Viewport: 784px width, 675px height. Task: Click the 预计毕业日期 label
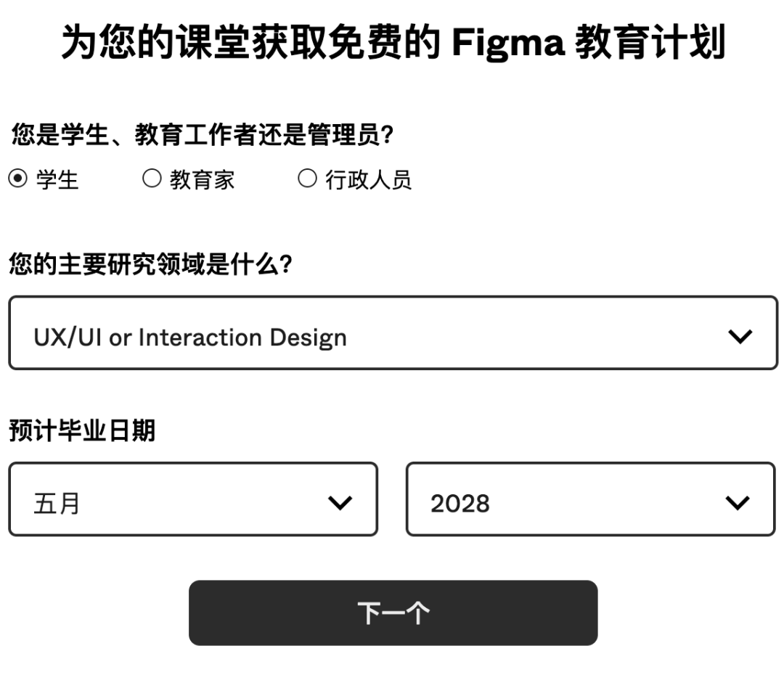(x=82, y=430)
